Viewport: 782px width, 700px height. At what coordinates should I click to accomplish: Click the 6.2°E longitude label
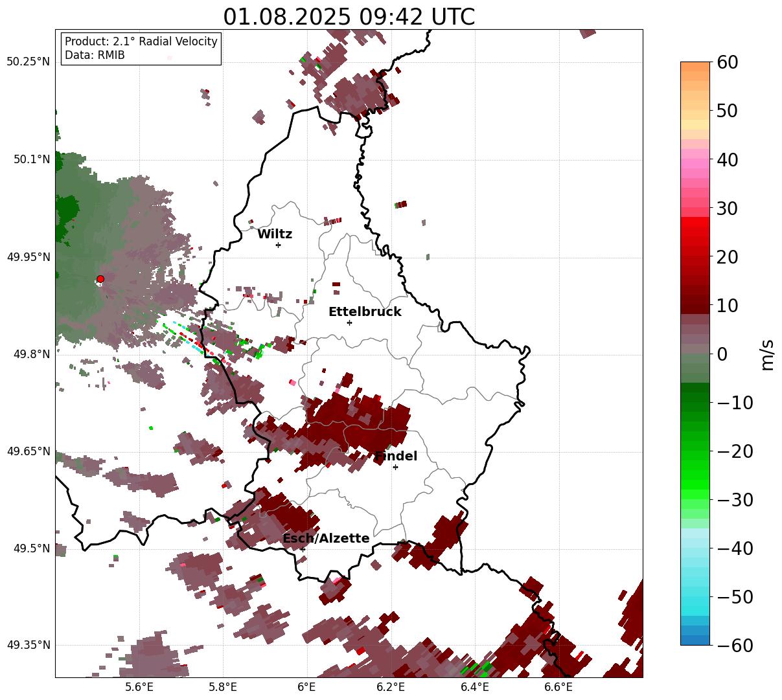tap(391, 687)
